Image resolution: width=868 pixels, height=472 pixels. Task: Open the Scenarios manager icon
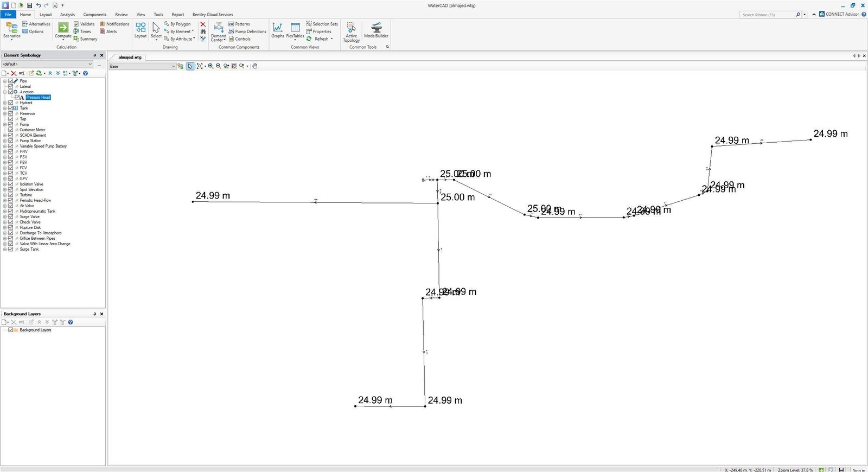point(11,29)
